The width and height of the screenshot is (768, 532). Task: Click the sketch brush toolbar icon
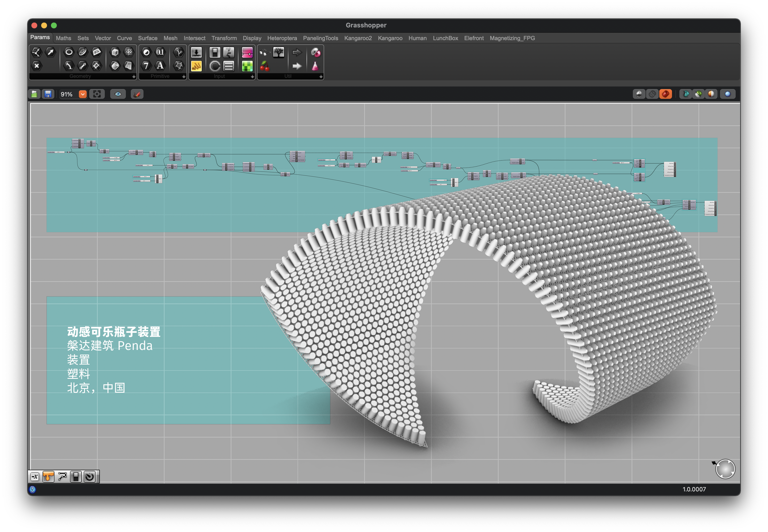pyautogui.click(x=137, y=94)
